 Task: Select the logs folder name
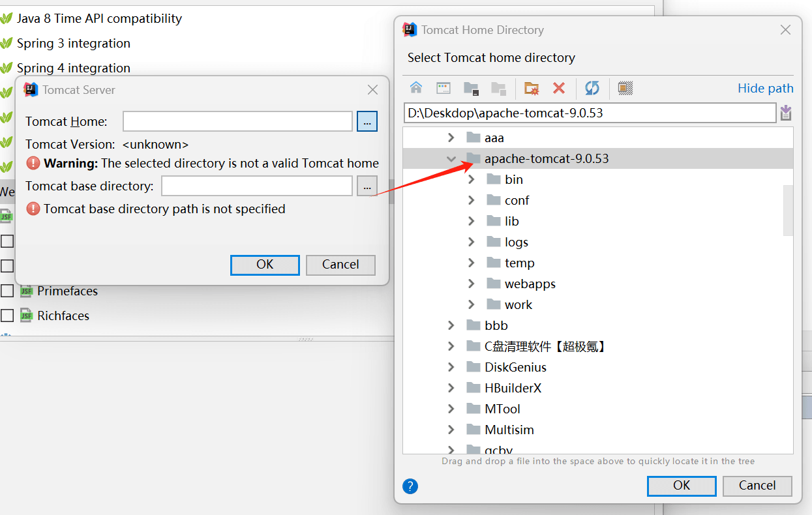[x=517, y=242]
